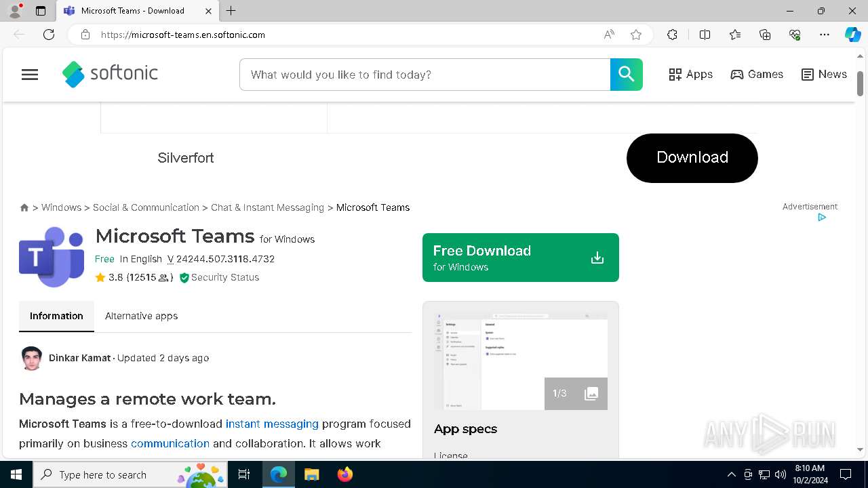Screen dimensions: 868x488
Task: Open Browser essentials heart icon
Action: point(795,35)
